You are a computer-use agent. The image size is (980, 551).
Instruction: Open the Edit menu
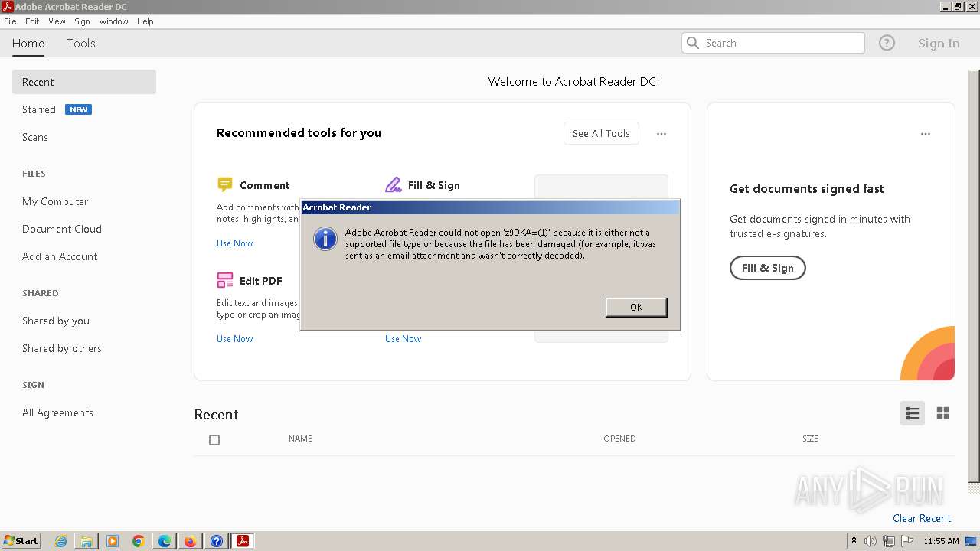(x=32, y=21)
